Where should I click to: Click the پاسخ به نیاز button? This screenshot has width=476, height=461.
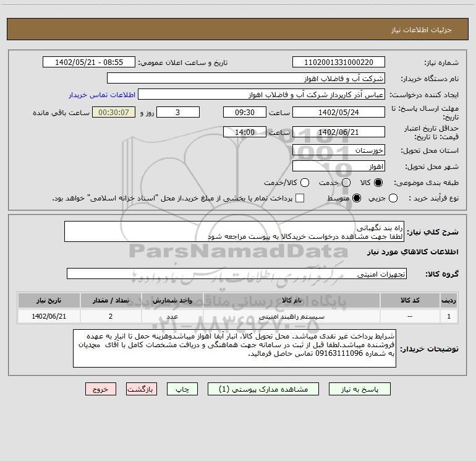point(359,389)
